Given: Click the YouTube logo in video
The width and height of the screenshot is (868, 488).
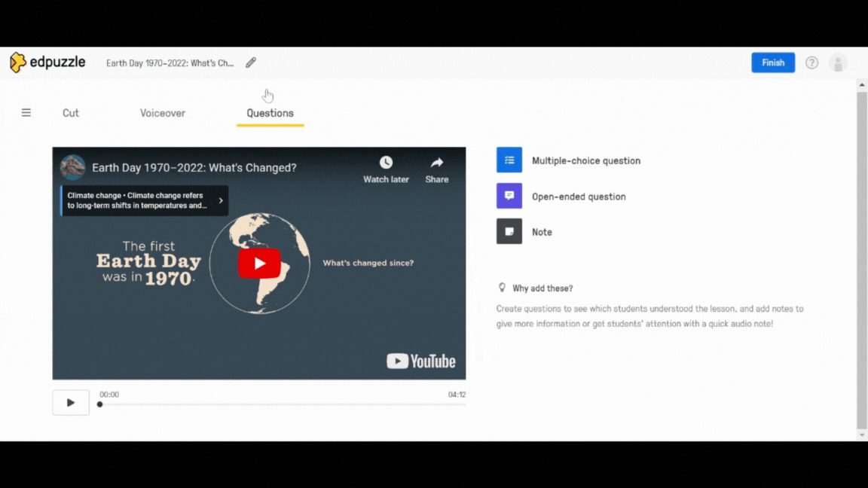Looking at the screenshot, I should click(421, 361).
